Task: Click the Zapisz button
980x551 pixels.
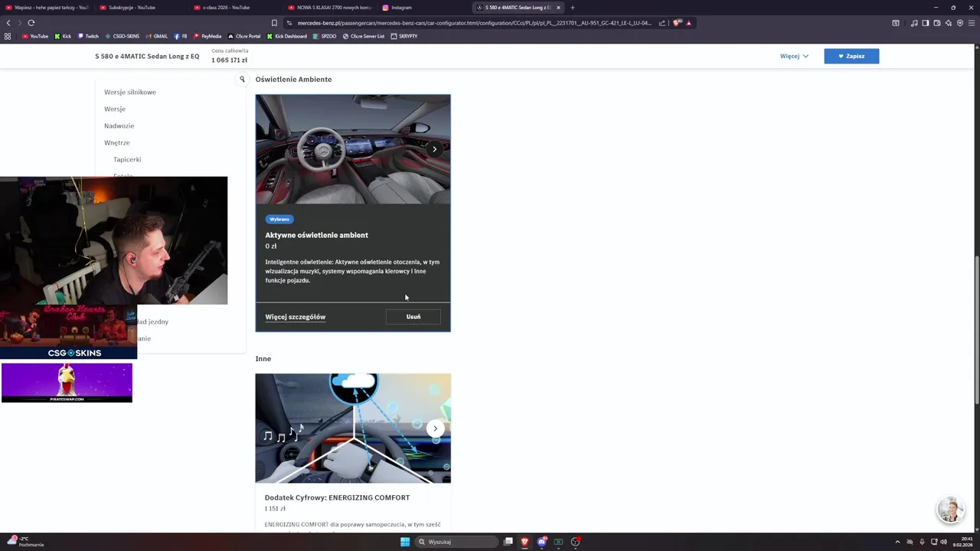Action: [x=851, y=56]
